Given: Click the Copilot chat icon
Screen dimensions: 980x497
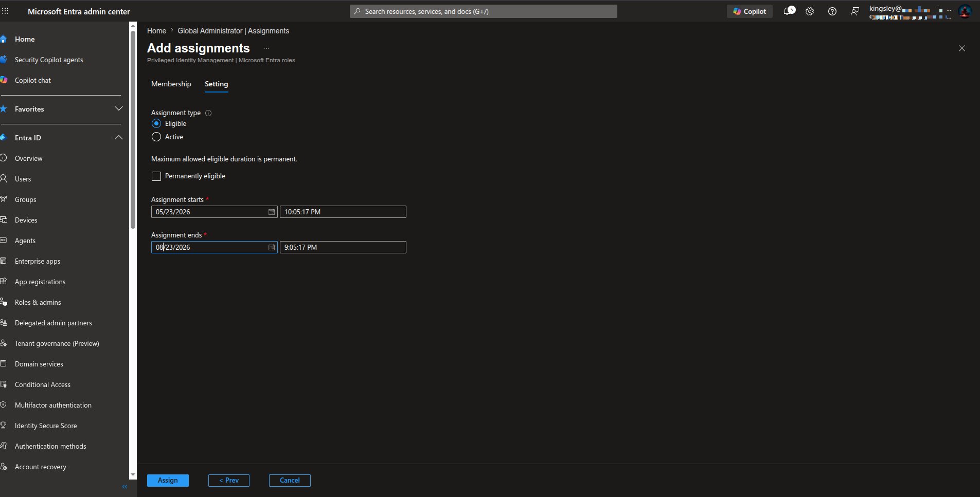Looking at the screenshot, I should [x=4, y=80].
